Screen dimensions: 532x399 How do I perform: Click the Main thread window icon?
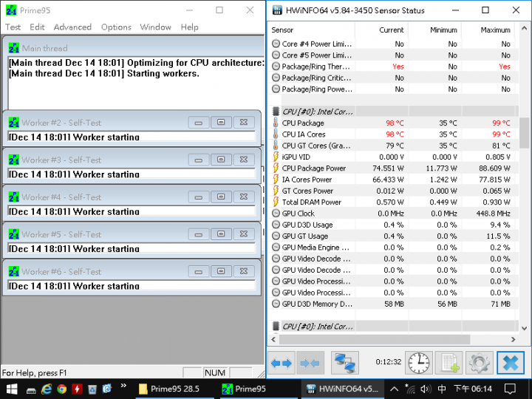click(14, 48)
